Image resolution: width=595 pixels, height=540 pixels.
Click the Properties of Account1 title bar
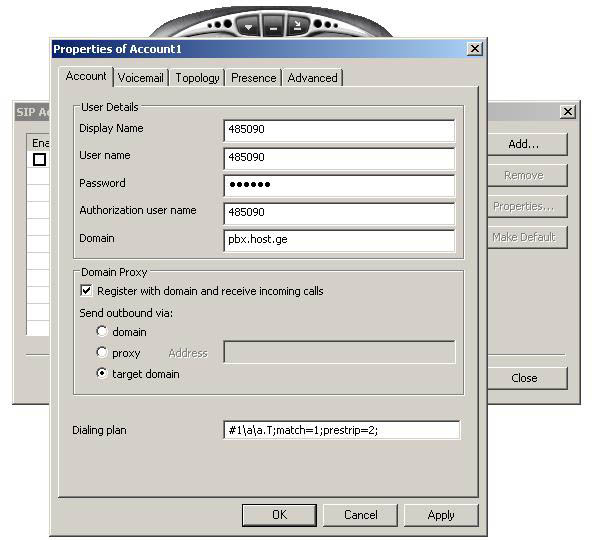(260, 49)
